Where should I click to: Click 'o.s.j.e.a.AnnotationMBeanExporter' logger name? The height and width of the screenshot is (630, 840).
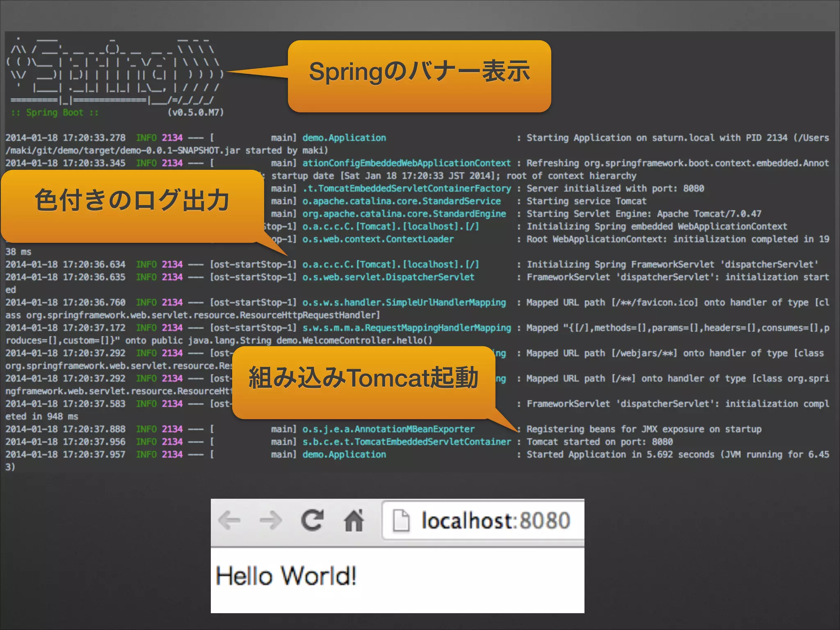(388, 429)
